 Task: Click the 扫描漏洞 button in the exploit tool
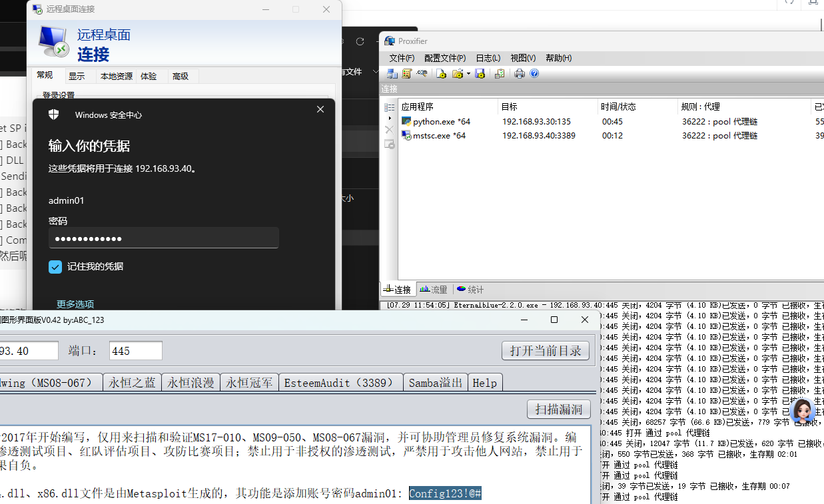(x=558, y=409)
